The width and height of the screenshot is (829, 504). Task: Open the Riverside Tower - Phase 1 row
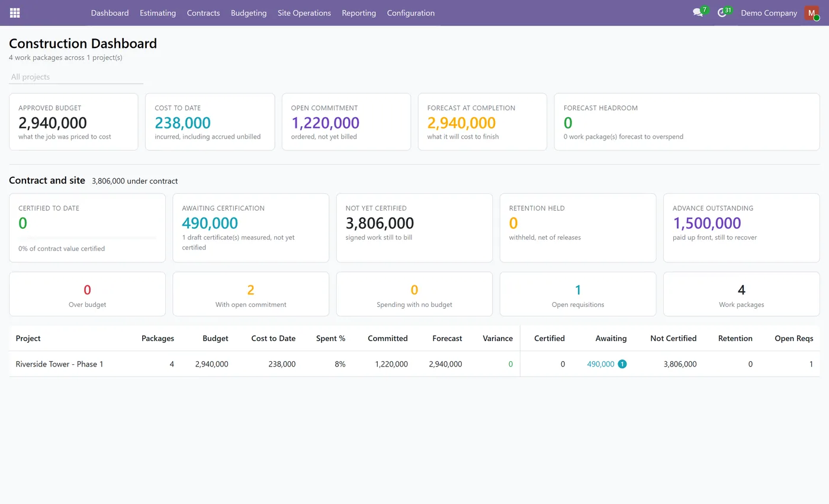[414, 364]
